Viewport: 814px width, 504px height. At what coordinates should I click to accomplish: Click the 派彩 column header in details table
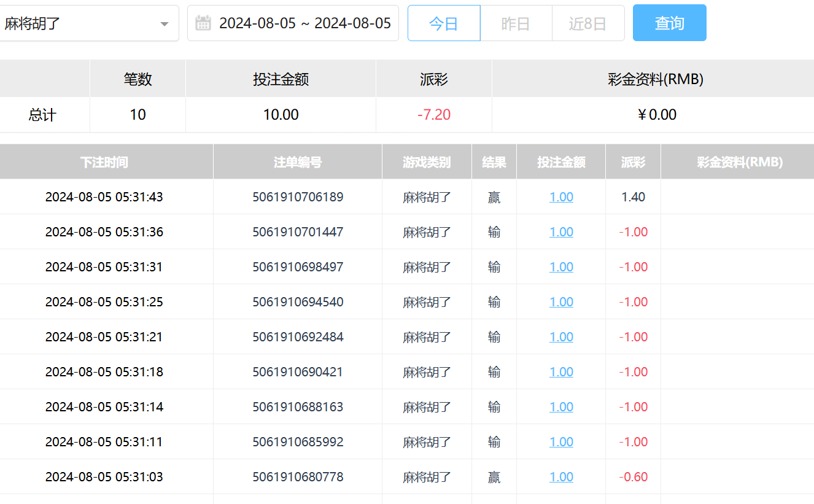(x=633, y=162)
